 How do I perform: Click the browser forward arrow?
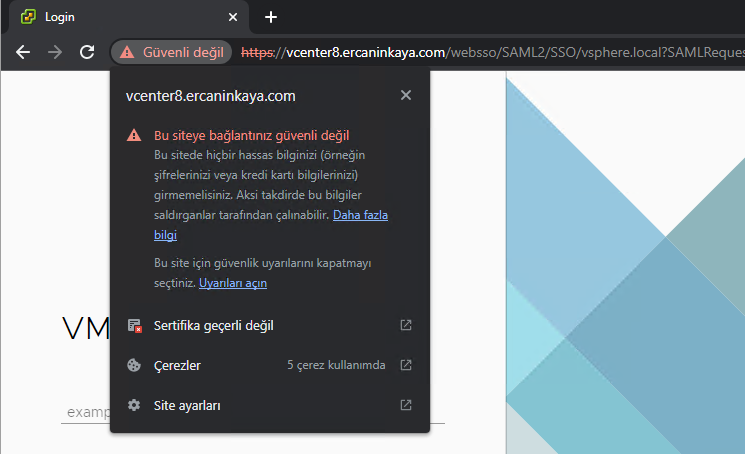[x=55, y=52]
